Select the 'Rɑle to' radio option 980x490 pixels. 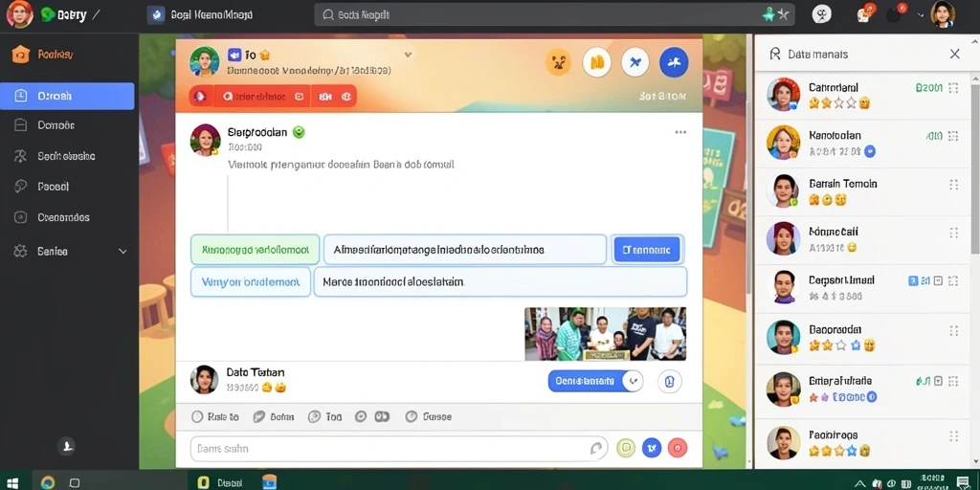click(215, 417)
